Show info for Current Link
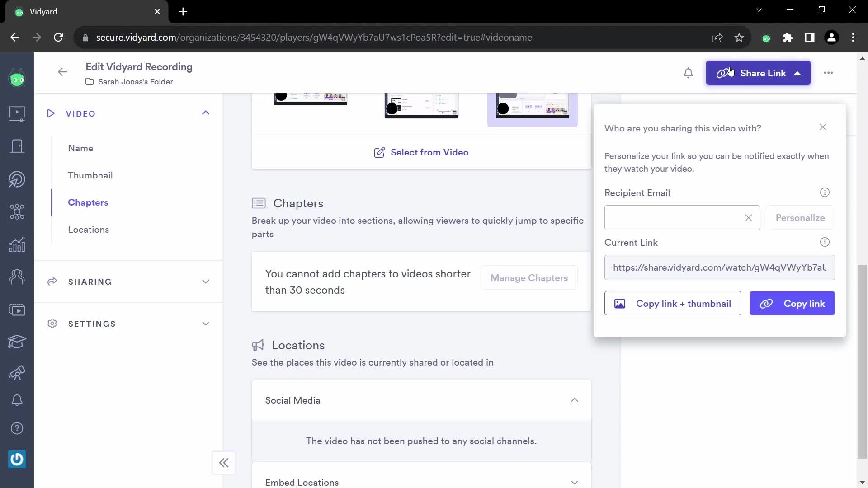 click(x=825, y=242)
